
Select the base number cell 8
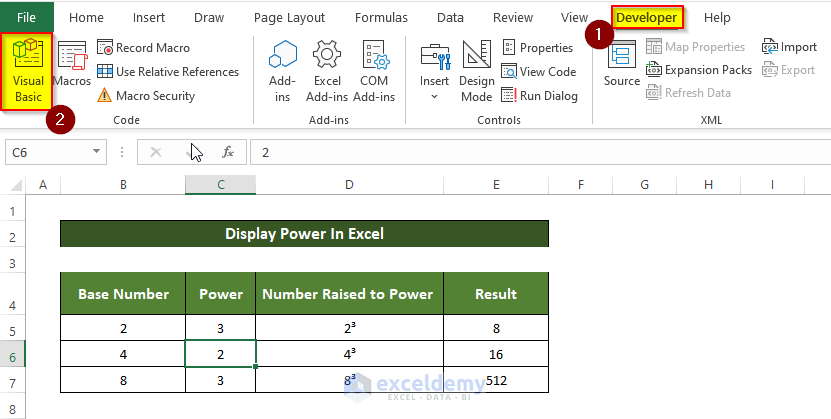(123, 380)
